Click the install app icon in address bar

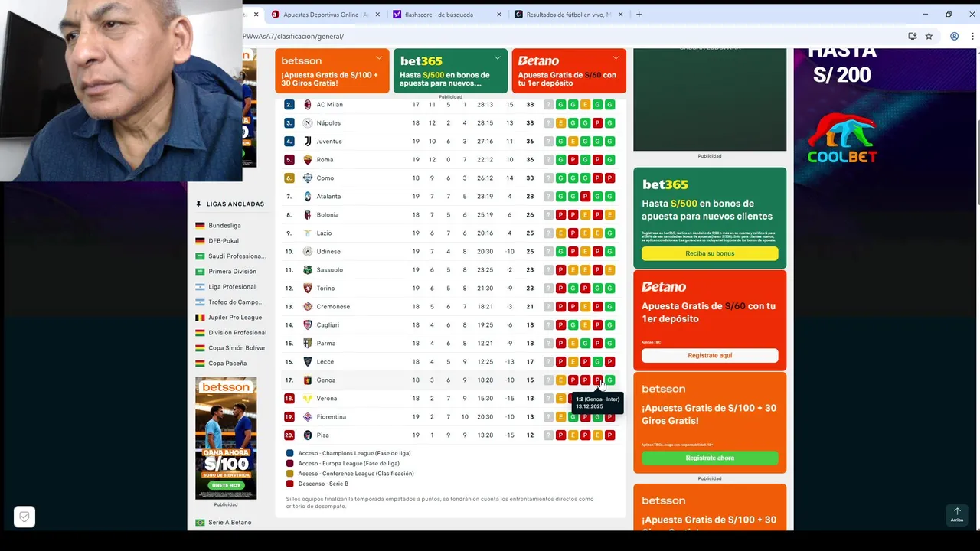tap(912, 36)
